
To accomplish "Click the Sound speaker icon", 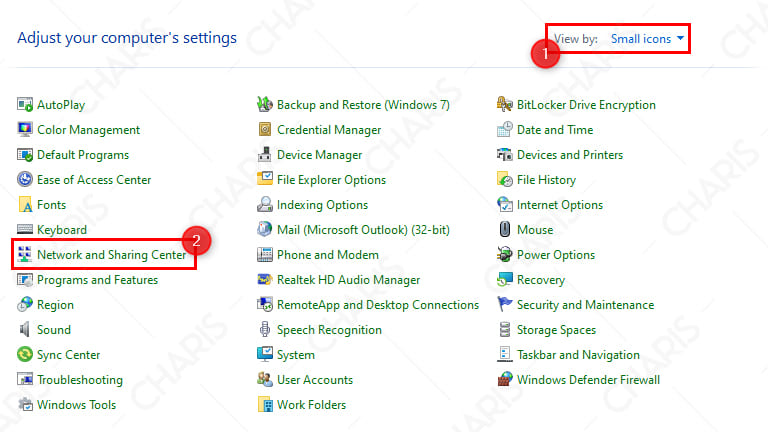I will [25, 329].
